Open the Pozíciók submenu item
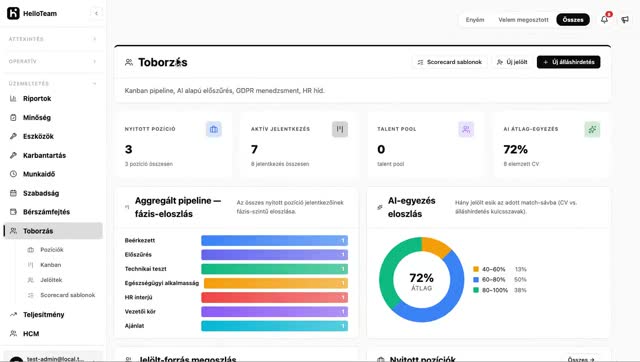Viewport: 640px width, 362px height. pos(61,249)
